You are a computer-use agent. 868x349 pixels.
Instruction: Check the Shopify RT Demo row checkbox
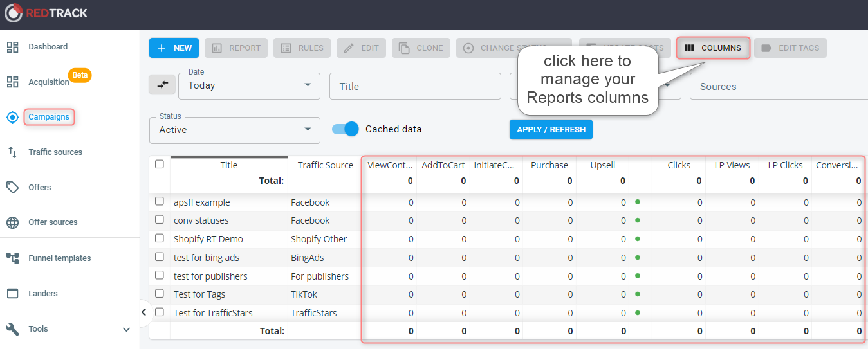coord(160,238)
